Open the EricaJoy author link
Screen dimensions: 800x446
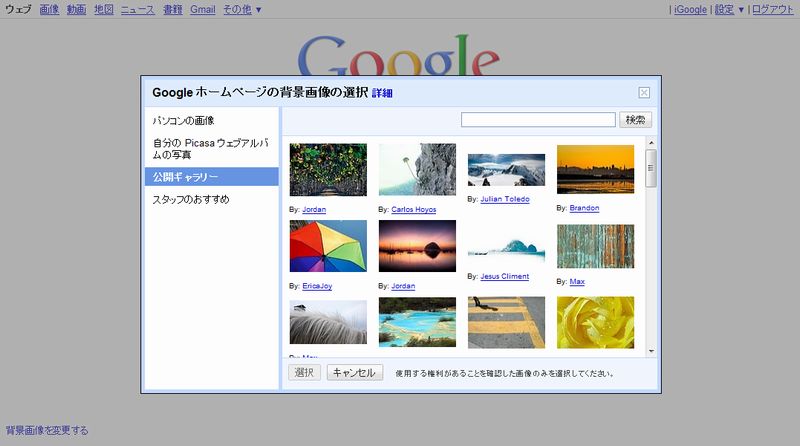coord(317,286)
